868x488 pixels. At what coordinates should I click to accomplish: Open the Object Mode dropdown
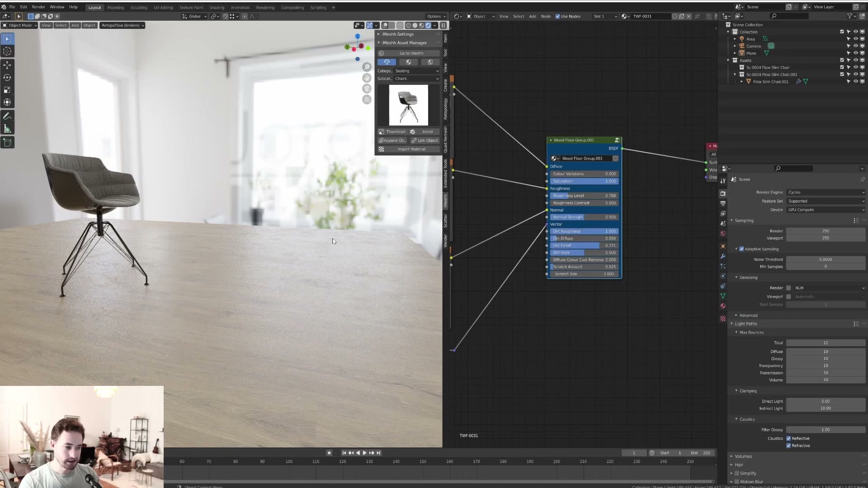tap(19, 25)
